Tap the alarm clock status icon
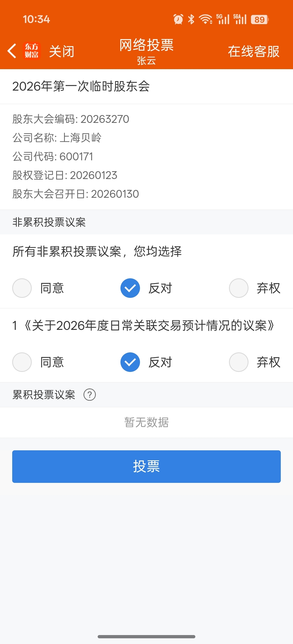Screen dimensions: 293x644 tap(178, 19)
